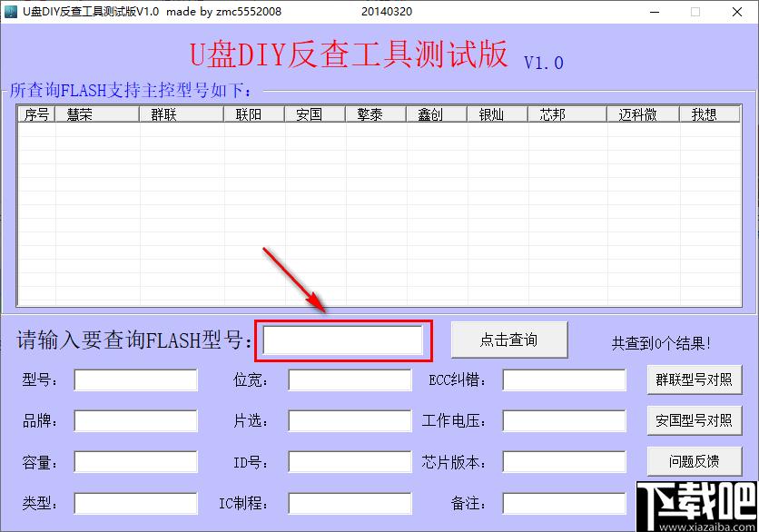This screenshot has height=532, width=759.
Task: Click the 群联 column header
Action: [182, 114]
